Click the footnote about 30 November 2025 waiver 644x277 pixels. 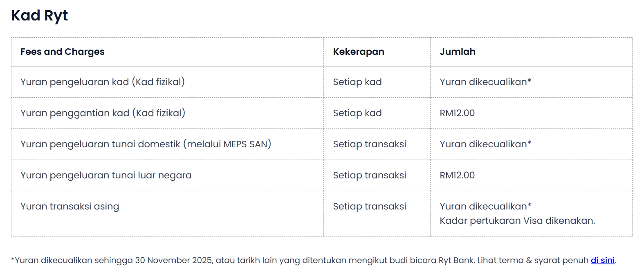[314, 260]
